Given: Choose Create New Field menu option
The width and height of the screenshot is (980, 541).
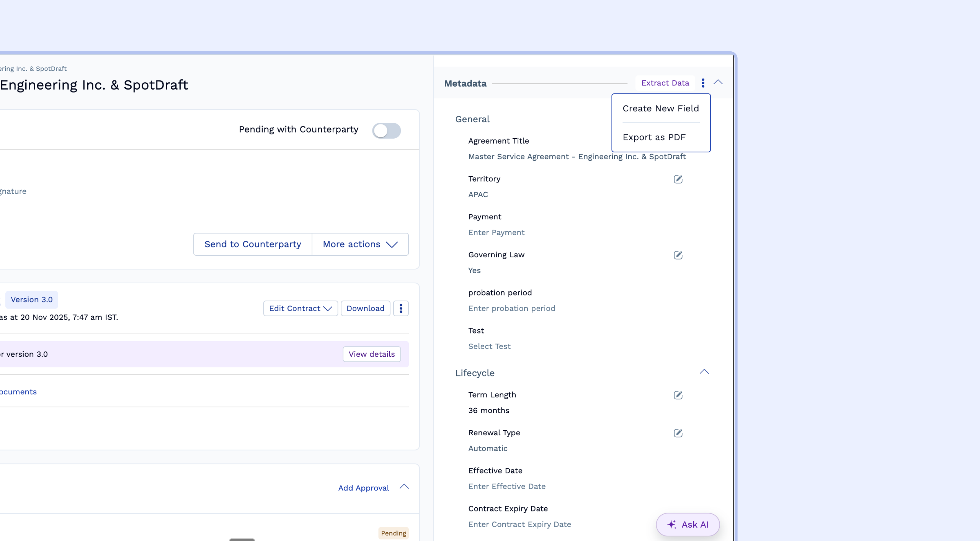Looking at the screenshot, I should click(661, 108).
